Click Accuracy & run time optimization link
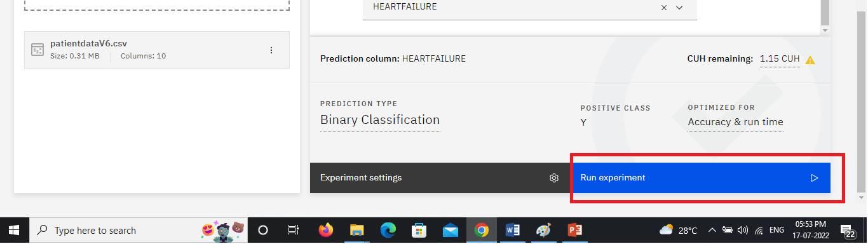Viewport: 868px width, 244px height. (x=735, y=122)
